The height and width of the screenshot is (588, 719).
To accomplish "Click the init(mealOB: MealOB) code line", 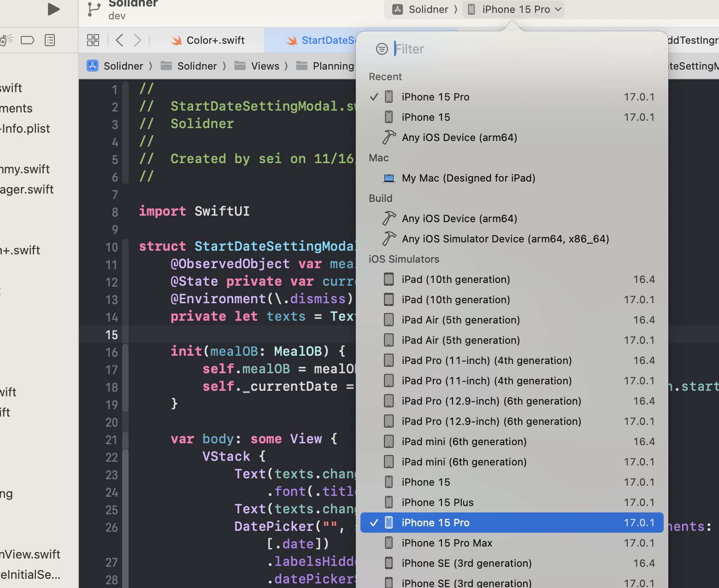I will pos(258,352).
